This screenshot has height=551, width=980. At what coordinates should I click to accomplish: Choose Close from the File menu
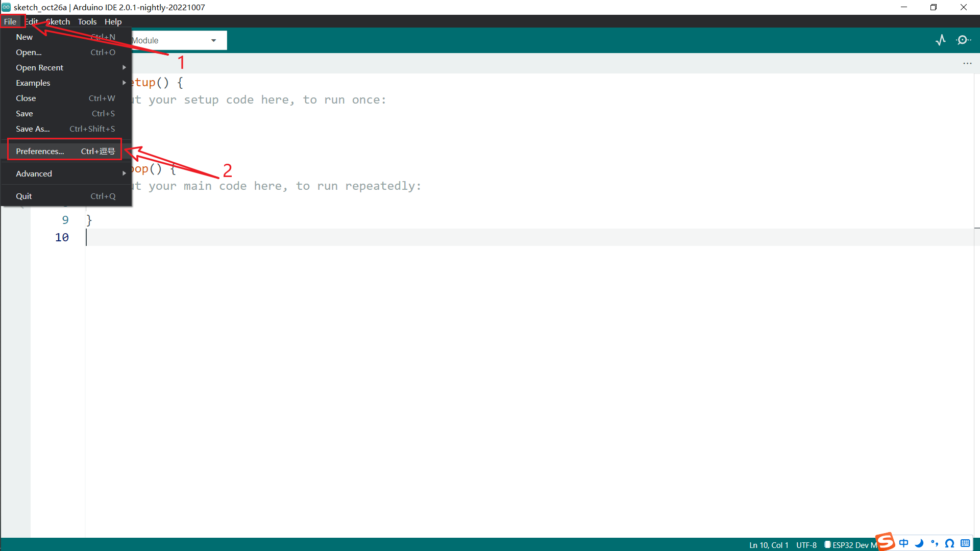pos(66,98)
